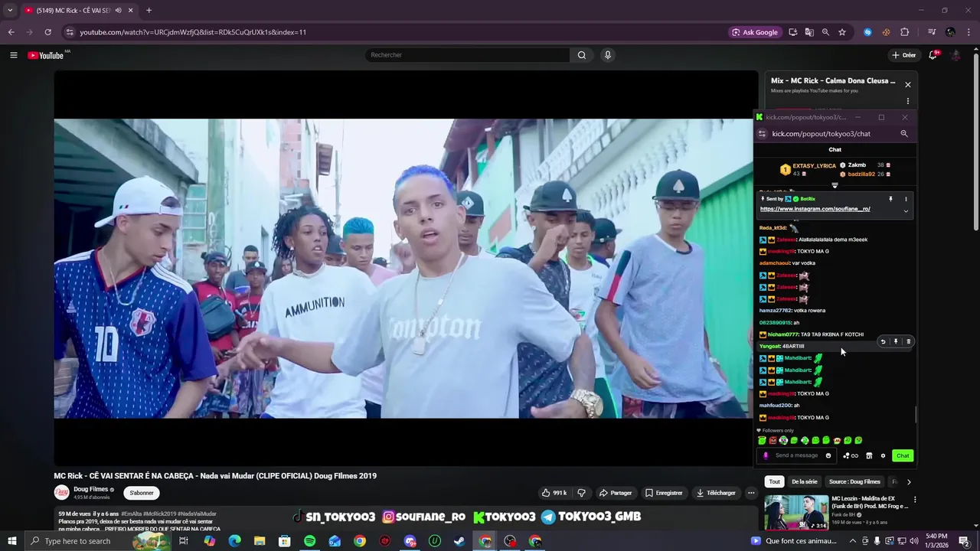
Task: Click the Enregistrer save button
Action: point(664,493)
